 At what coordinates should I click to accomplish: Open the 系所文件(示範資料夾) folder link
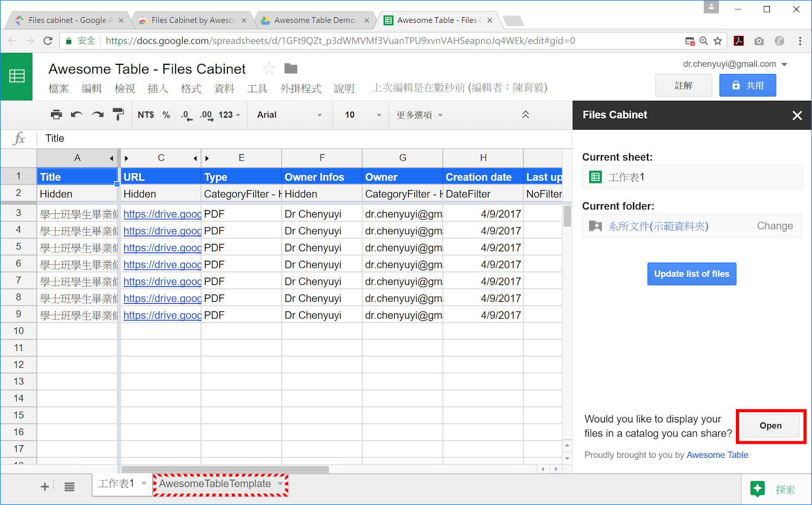click(658, 226)
